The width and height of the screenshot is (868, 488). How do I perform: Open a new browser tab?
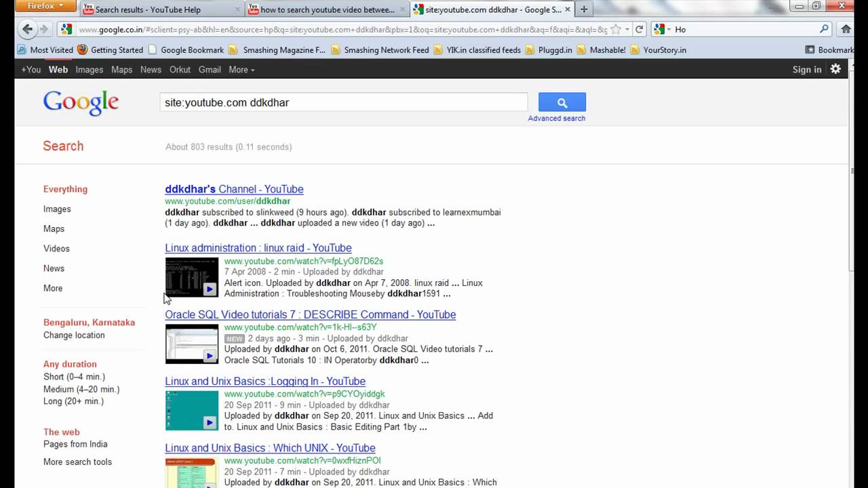584,9
